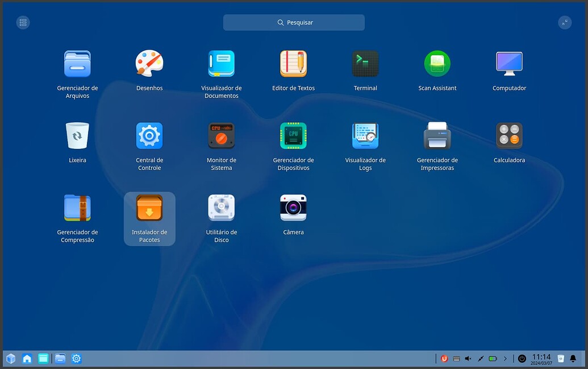The height and width of the screenshot is (369, 588).
Task: Mute audio using the tray volume icon
Action: pos(468,358)
